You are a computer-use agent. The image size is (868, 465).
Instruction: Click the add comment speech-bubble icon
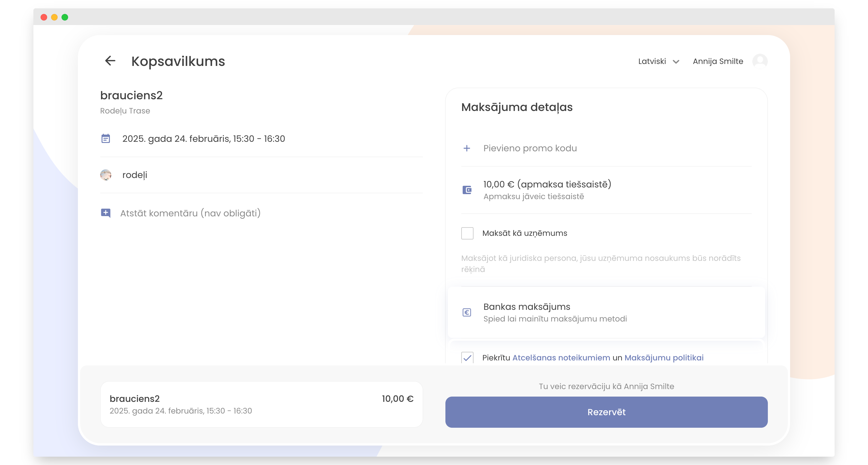[x=105, y=213]
